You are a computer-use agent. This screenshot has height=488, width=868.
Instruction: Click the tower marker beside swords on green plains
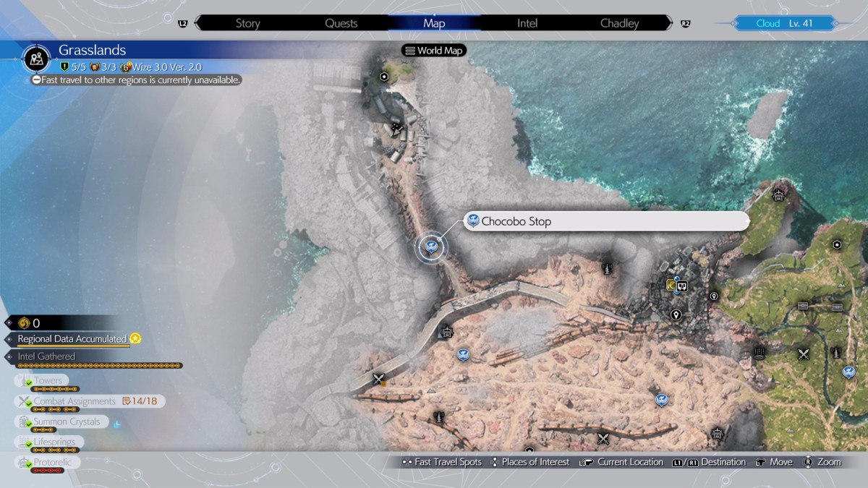tap(837, 352)
